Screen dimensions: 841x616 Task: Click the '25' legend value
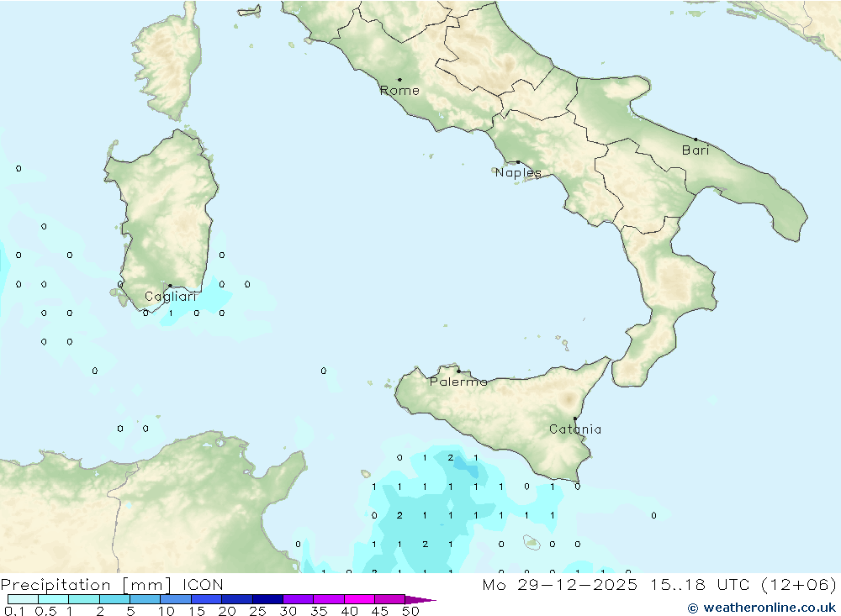[x=257, y=611]
